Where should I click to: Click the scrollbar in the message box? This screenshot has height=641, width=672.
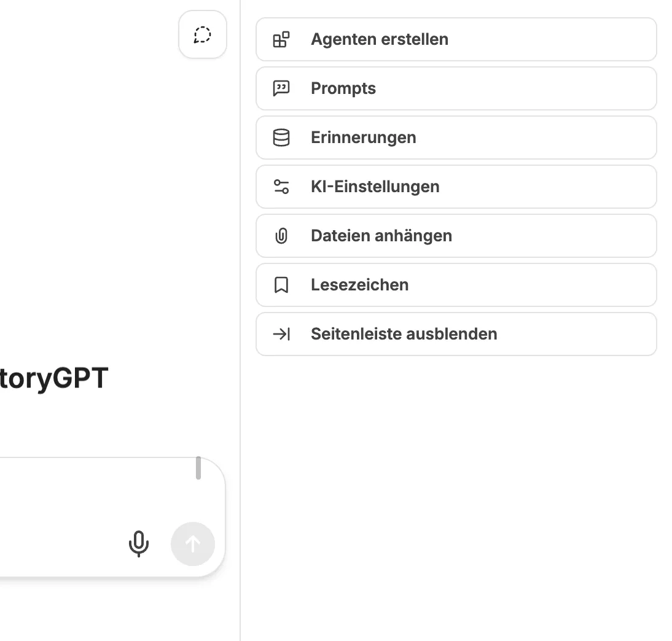click(198, 468)
